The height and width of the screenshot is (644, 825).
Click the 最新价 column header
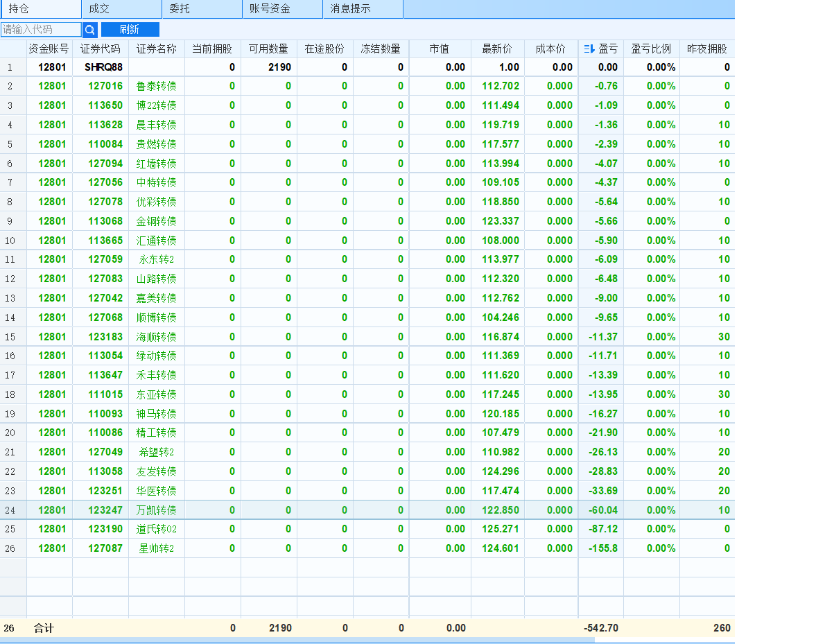[x=497, y=49]
